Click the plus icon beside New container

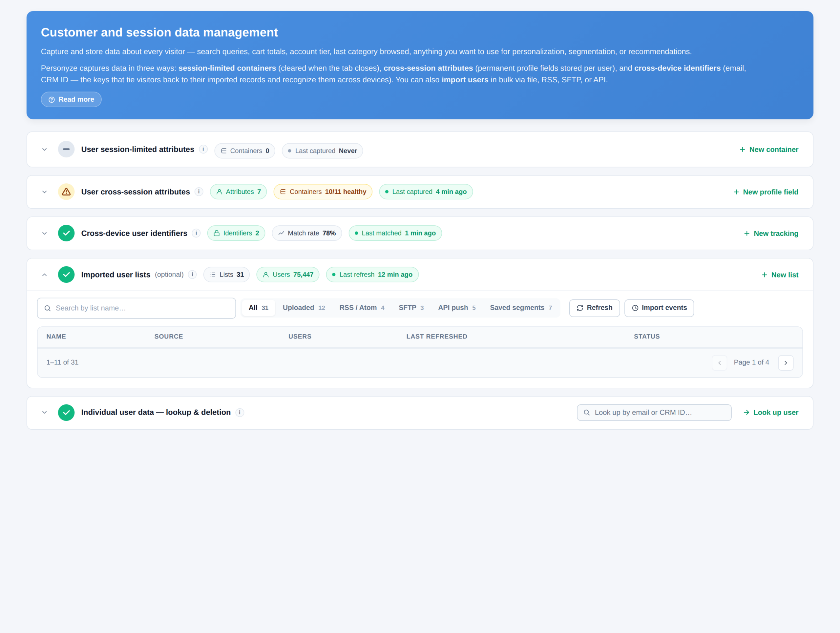coord(743,150)
